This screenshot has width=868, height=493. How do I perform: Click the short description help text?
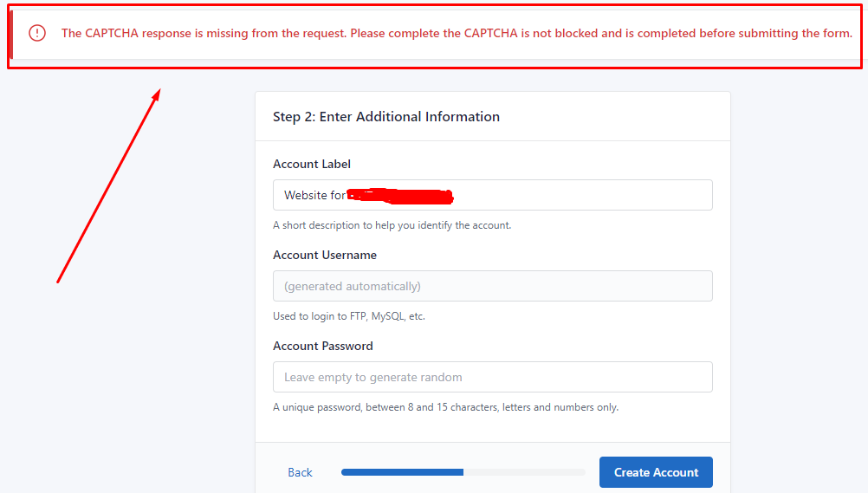pyautogui.click(x=392, y=225)
